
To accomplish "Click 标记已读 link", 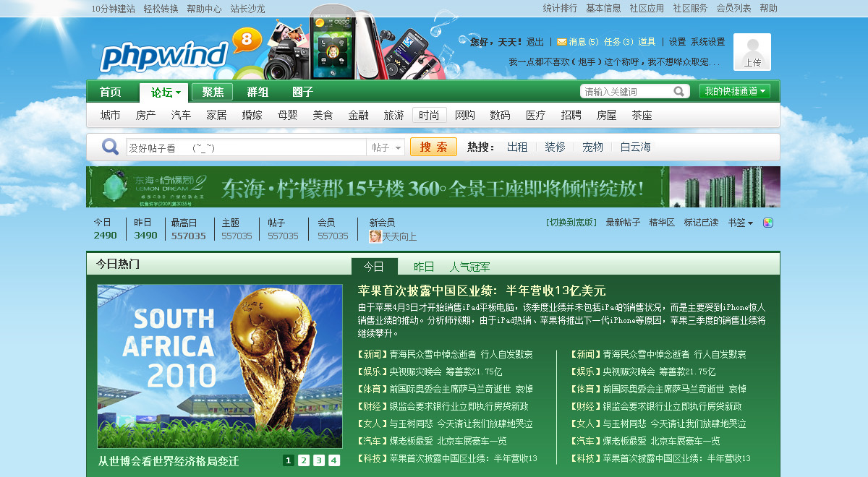I will [x=702, y=223].
